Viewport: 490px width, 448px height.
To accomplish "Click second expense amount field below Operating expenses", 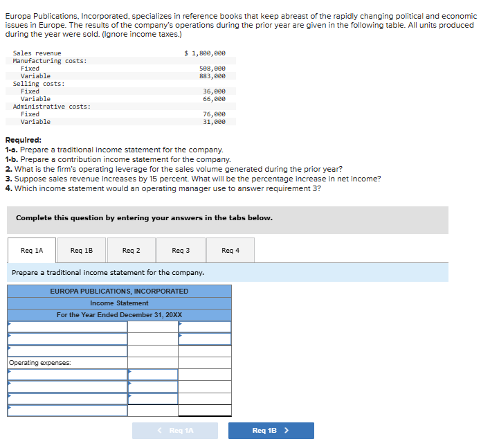I will 153,386.
